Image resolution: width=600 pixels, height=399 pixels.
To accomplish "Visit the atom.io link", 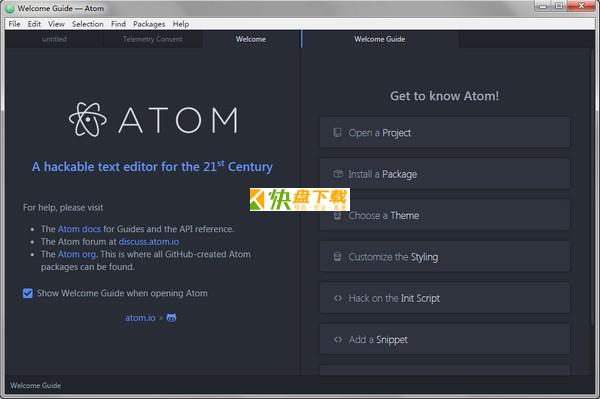I will click(x=140, y=318).
